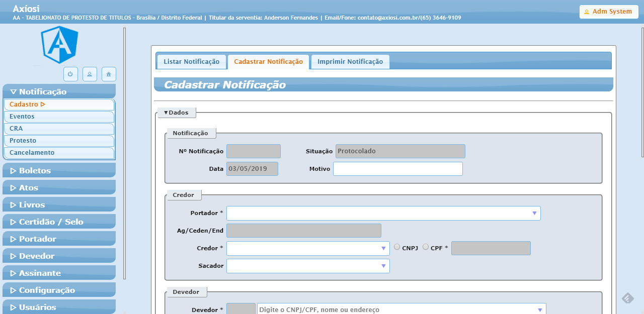This screenshot has width=644, height=314.
Task: Select the CNPJ radio button
Action: pos(397,247)
